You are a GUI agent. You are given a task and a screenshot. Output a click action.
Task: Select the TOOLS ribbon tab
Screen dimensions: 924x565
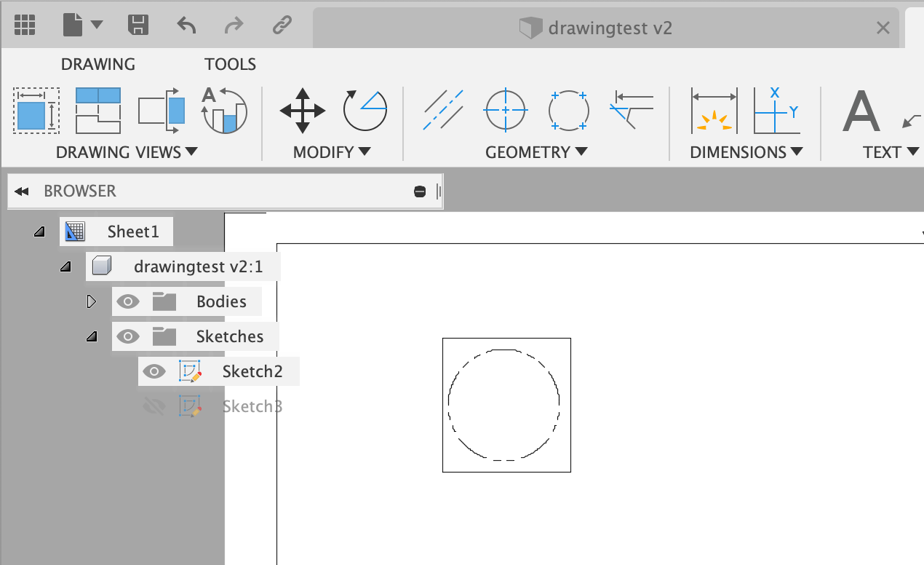[x=230, y=64]
